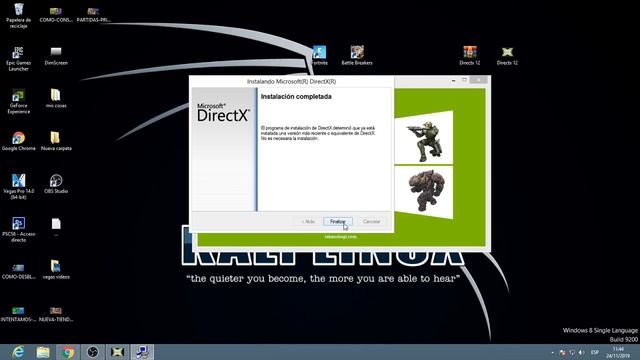Viewport: 640px width, 360px height.
Task: Open the network tray icon
Action: pyautogui.click(x=572, y=353)
